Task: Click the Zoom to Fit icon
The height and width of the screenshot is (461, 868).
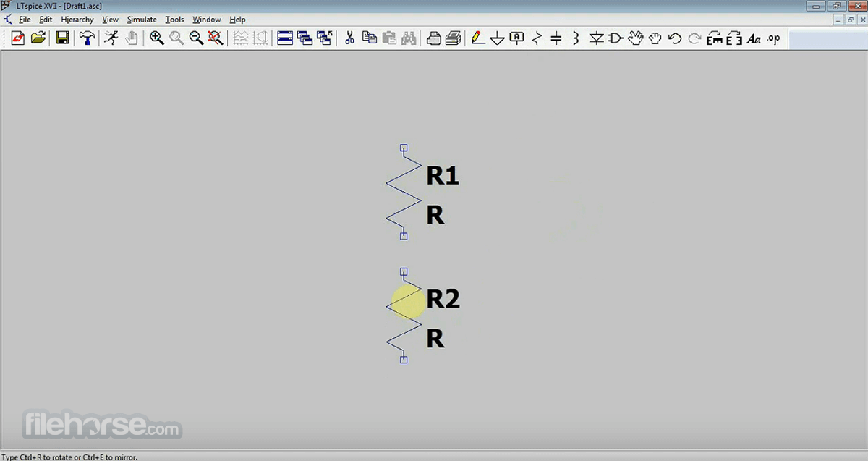Action: (216, 38)
